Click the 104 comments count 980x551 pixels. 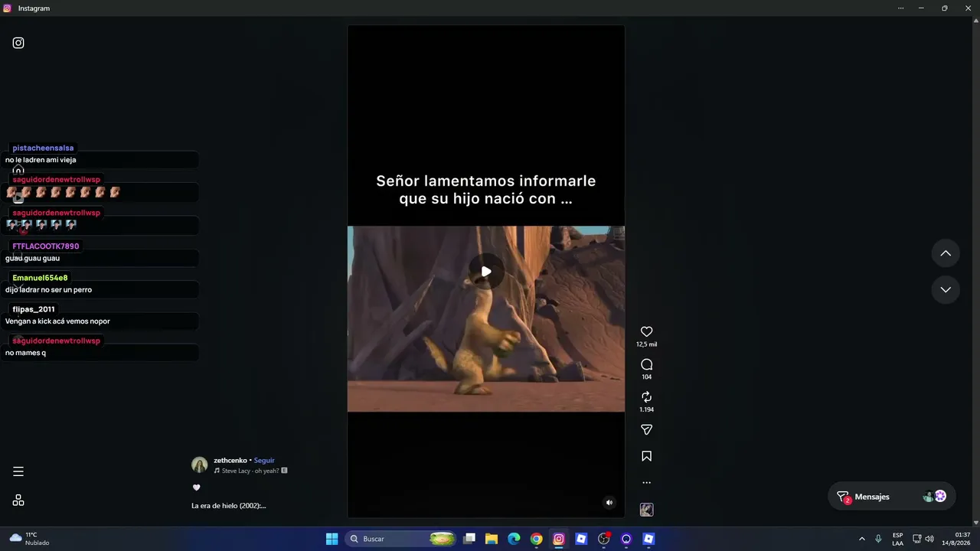pos(647,377)
